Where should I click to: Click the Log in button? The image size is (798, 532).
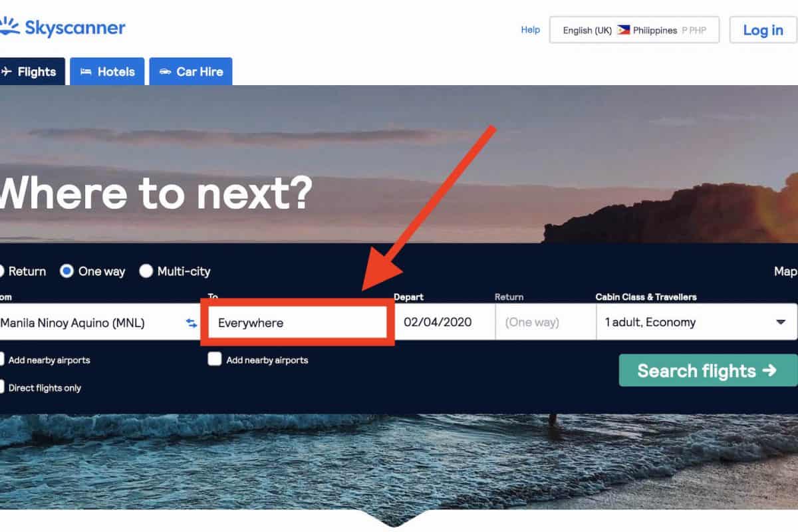coord(763,30)
